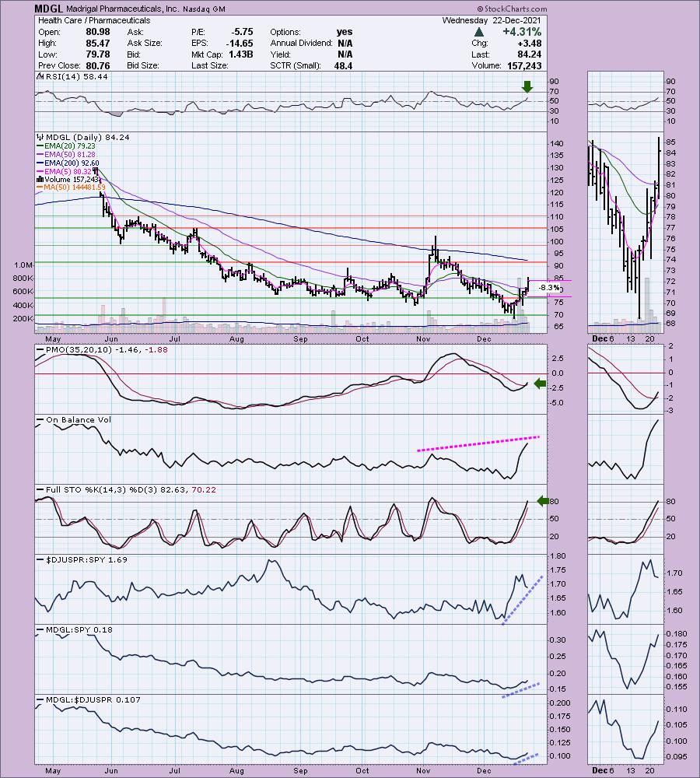Screen dimensions: 700x778
Task: Click the MDGL ticker symbol in header
Action: coord(49,9)
